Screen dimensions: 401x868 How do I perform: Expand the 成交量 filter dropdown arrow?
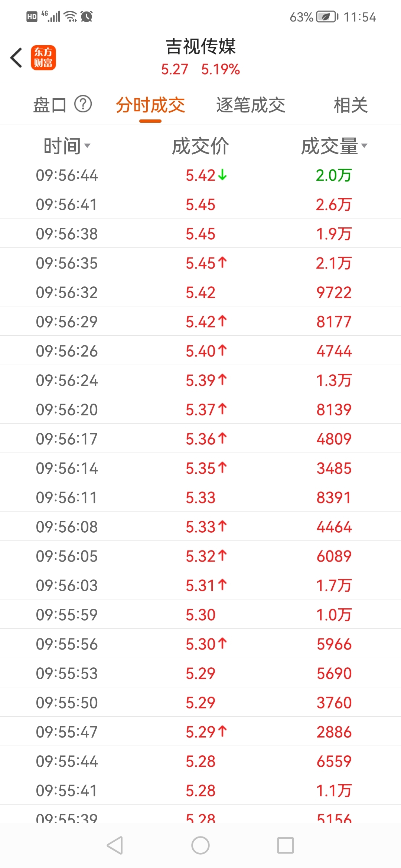(x=364, y=145)
